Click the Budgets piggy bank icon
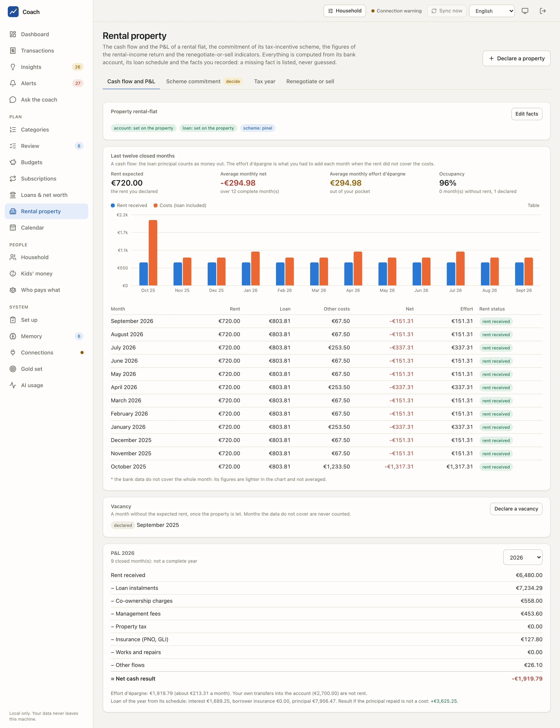 [13, 162]
